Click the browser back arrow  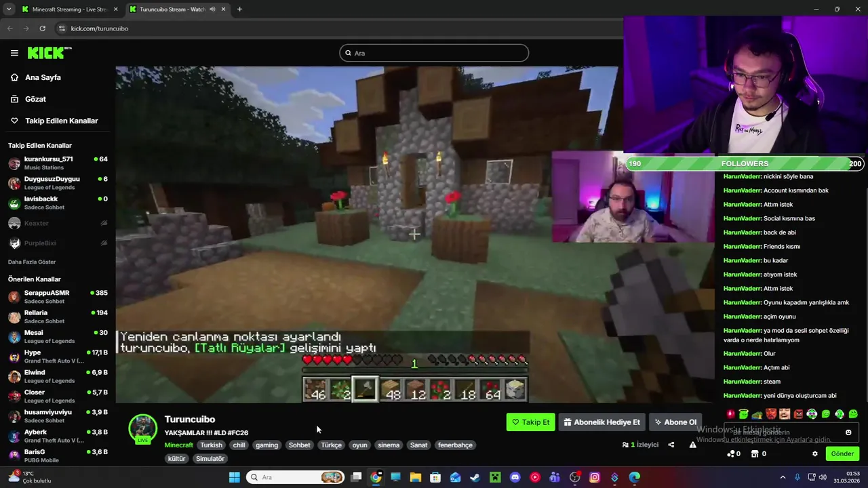(9, 28)
